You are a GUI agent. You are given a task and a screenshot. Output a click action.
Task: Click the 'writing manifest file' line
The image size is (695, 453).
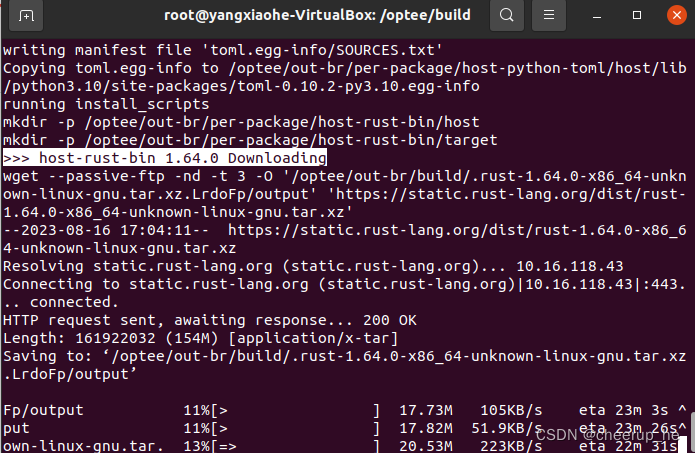pos(223,50)
